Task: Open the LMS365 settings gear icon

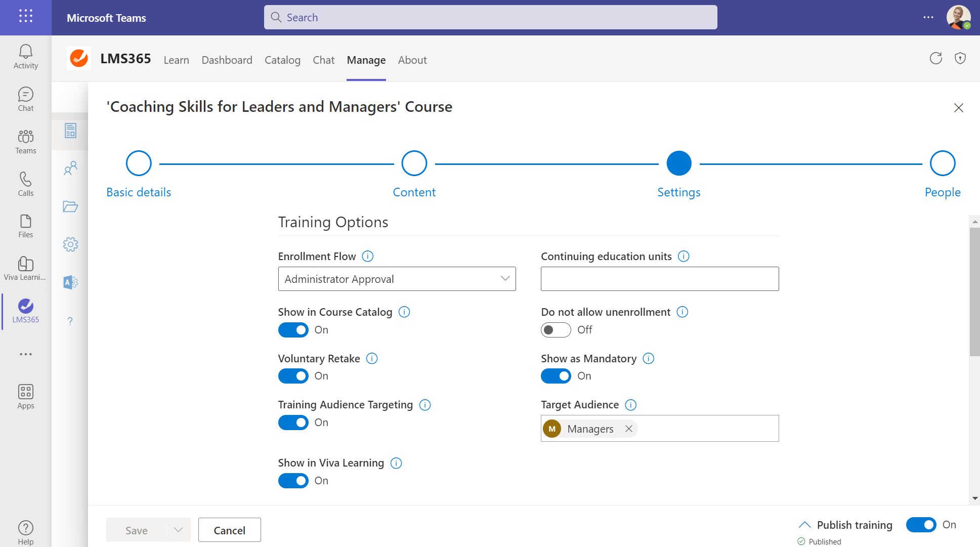Action: pos(70,244)
